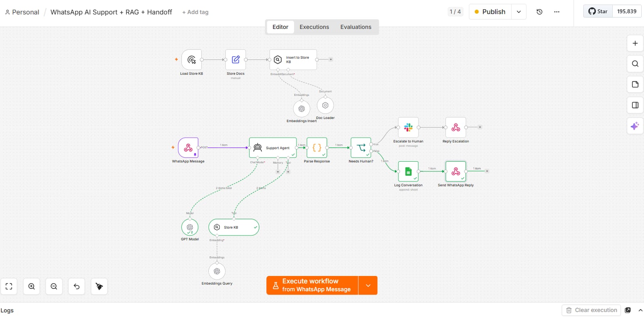Select the GPT Model node
This screenshot has height=317, width=644.
(190, 227)
